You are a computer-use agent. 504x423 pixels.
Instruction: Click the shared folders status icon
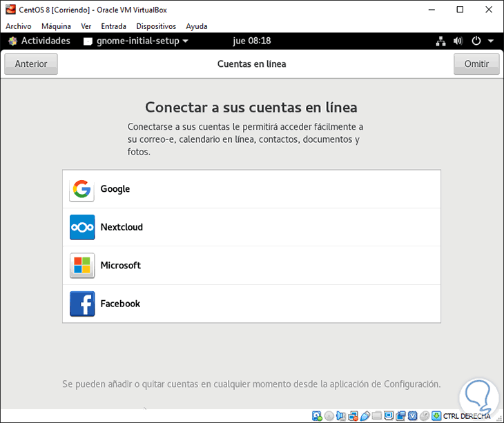377,416
